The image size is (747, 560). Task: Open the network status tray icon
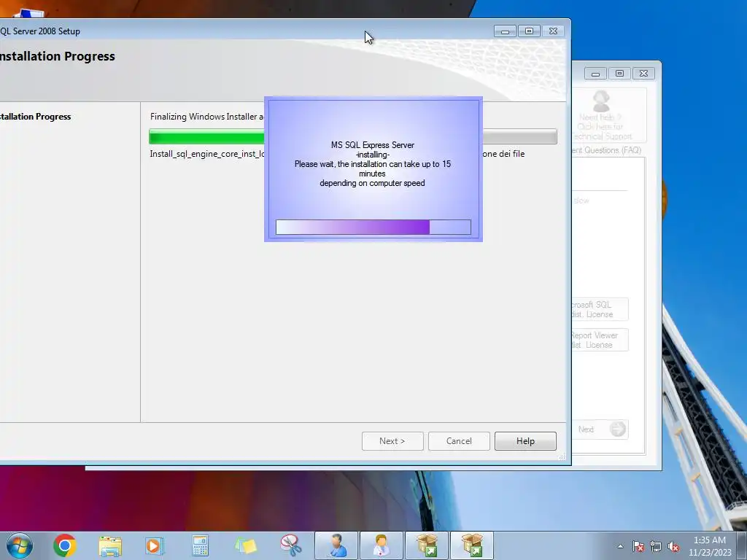click(x=656, y=546)
